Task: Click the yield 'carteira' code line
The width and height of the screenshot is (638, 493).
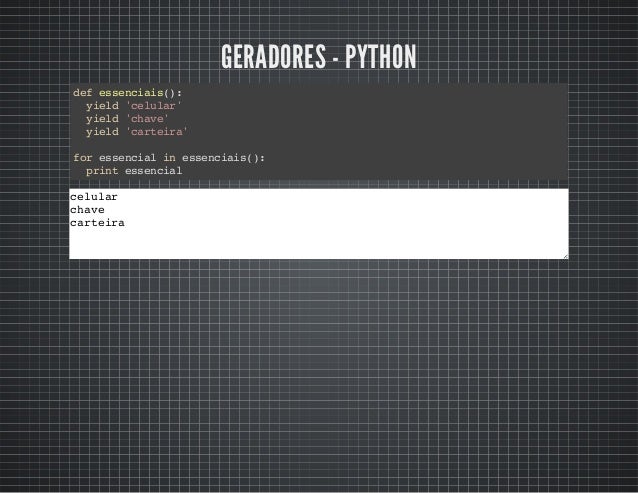Action: click(x=137, y=132)
